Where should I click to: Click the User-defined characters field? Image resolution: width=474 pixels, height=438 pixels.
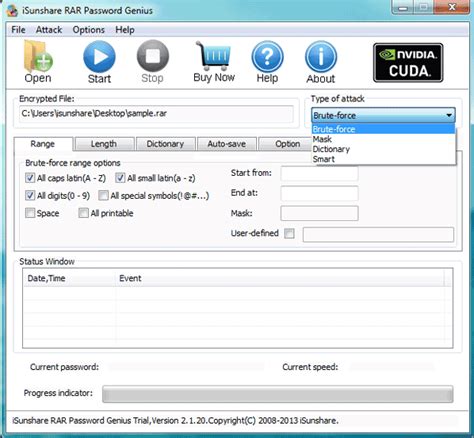point(378,234)
